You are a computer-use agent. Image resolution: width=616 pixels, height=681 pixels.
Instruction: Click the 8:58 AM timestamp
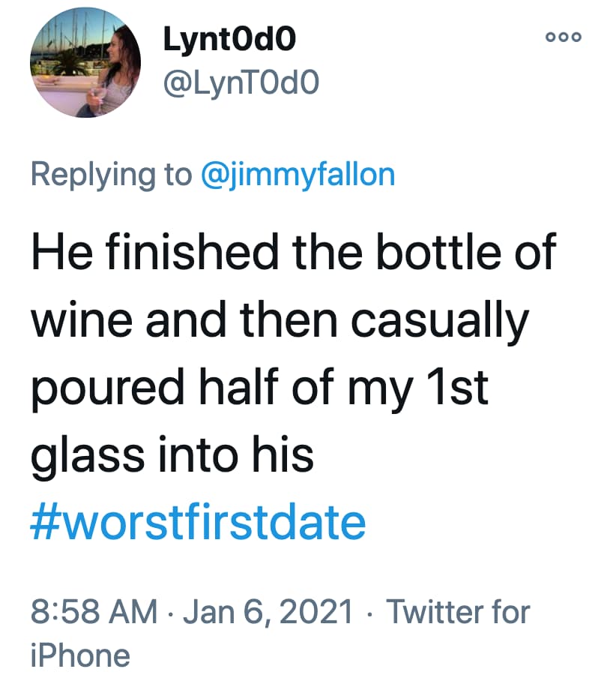(x=94, y=612)
